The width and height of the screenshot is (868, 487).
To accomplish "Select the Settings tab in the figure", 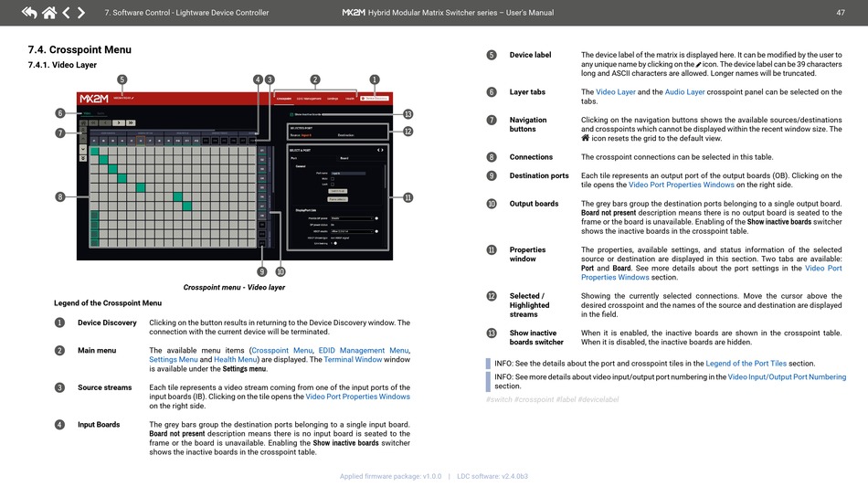I will [333, 99].
